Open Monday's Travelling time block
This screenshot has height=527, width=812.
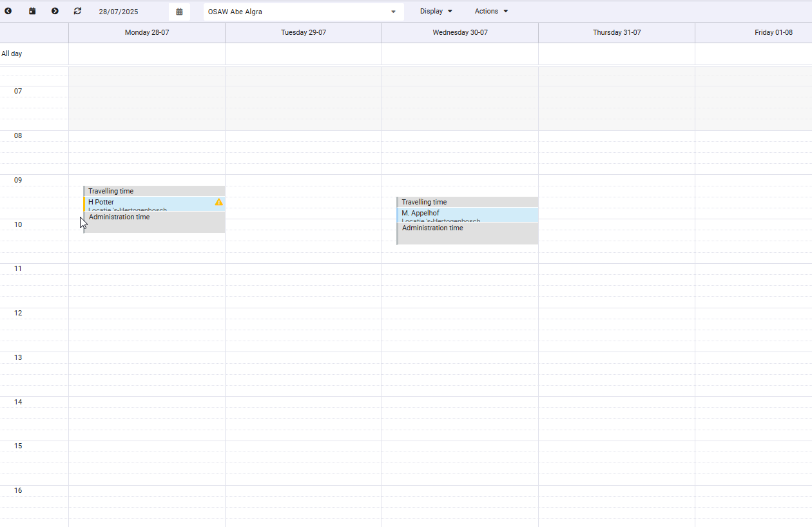pos(154,191)
